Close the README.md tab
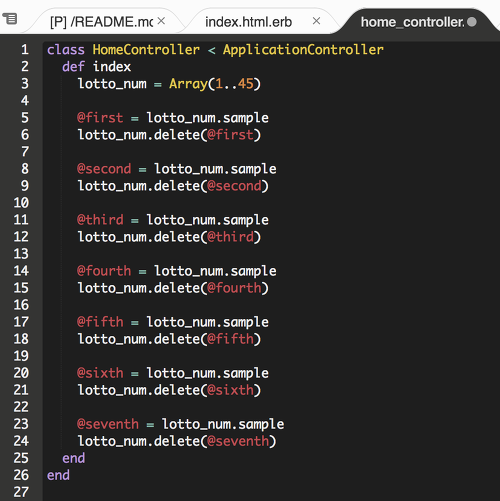 (x=161, y=21)
